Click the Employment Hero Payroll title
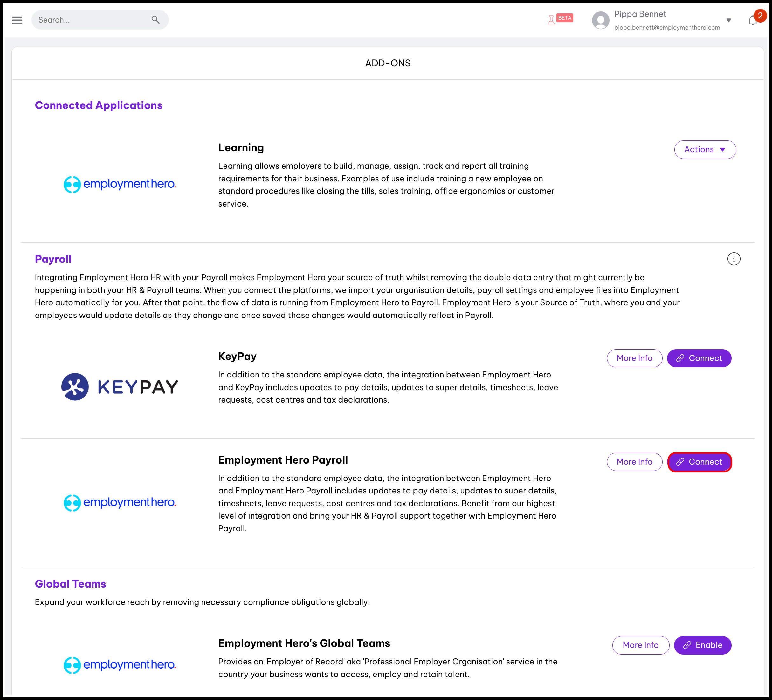772x700 pixels. [283, 460]
